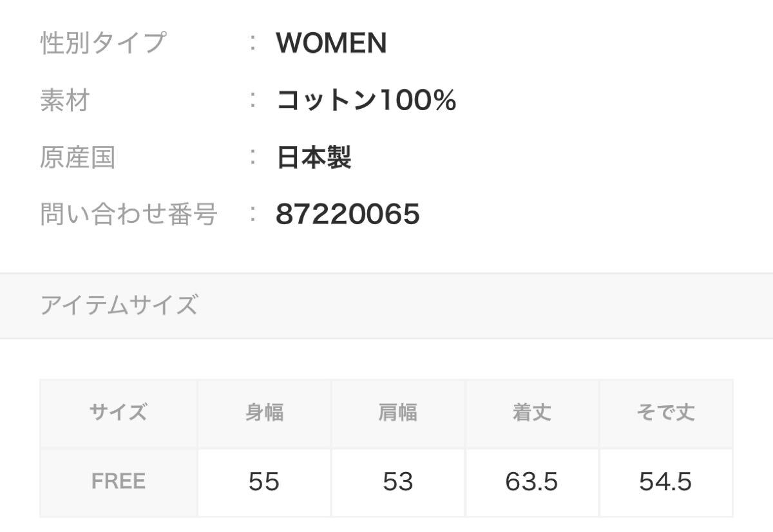Viewport: 773px width, 532px height.
Task: Click the 性別タイプ label
Action: pos(103,43)
